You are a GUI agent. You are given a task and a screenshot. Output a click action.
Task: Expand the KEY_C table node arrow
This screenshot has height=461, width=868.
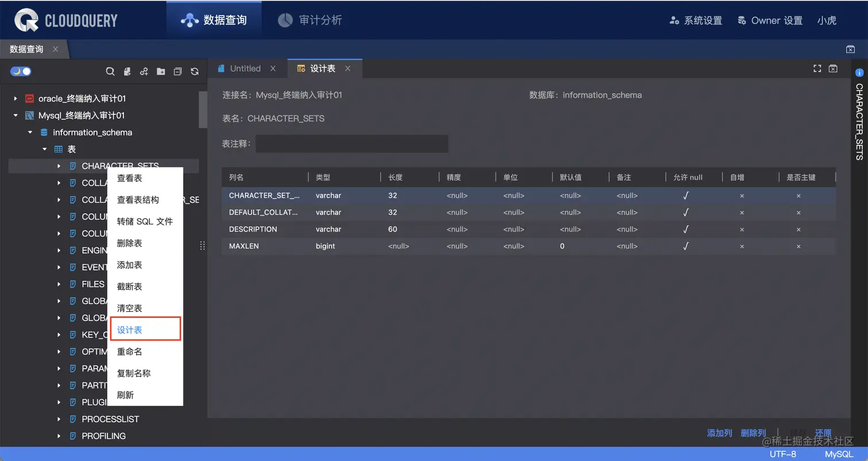pyautogui.click(x=59, y=335)
